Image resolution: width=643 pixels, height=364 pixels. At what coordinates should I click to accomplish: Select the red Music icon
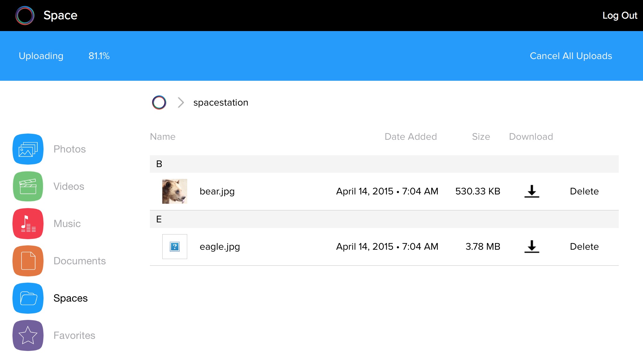[x=28, y=224]
